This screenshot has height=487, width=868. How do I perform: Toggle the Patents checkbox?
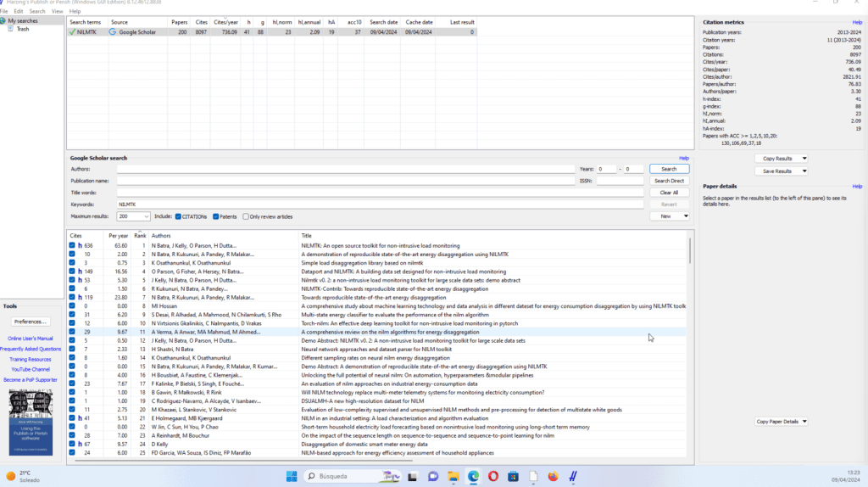[x=216, y=216]
